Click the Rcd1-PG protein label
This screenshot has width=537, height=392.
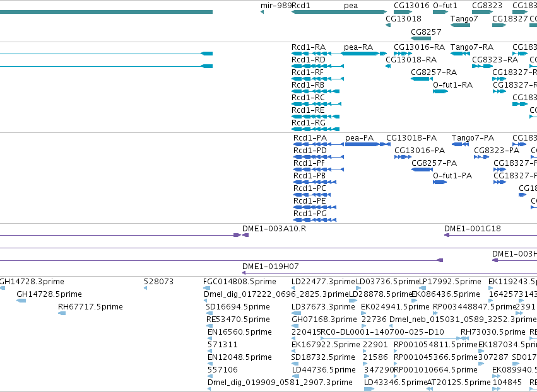point(310,214)
